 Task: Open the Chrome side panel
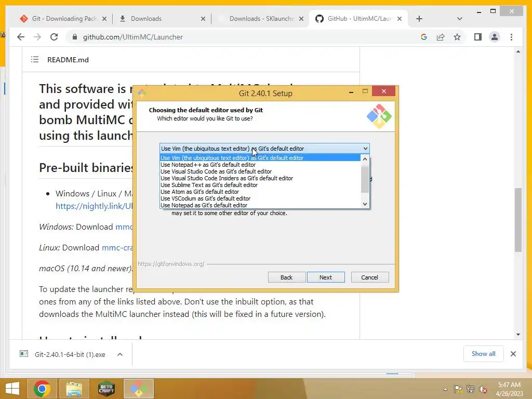point(478,37)
